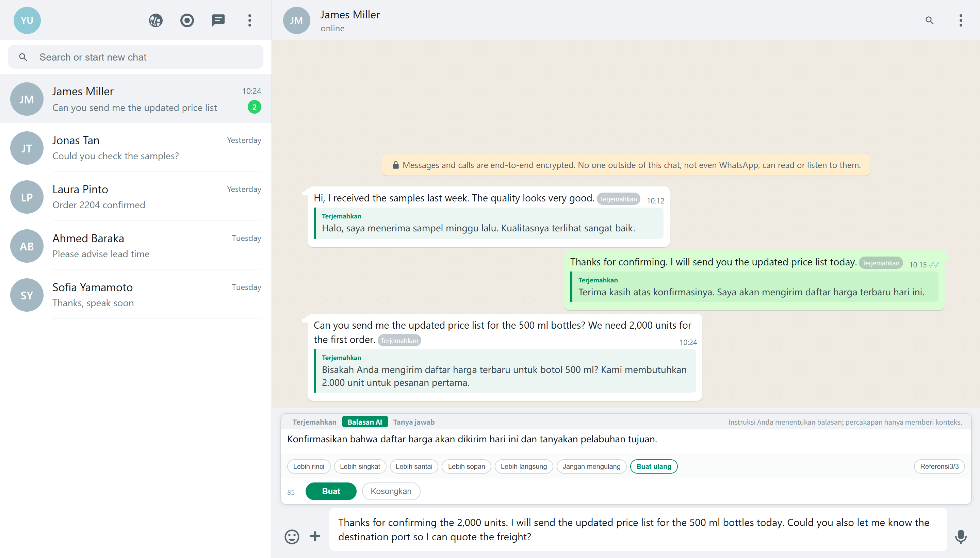Open the Sofia Yamamoto chat
The width and height of the screenshot is (980, 558).
pos(136,295)
